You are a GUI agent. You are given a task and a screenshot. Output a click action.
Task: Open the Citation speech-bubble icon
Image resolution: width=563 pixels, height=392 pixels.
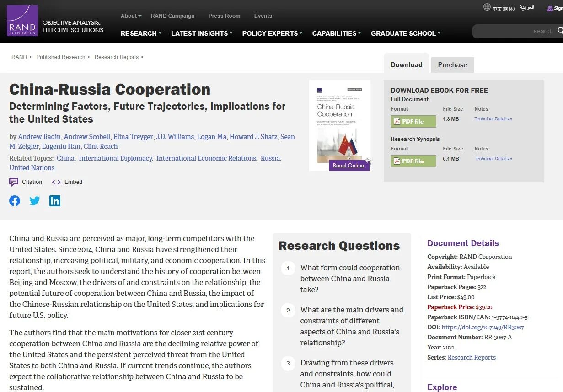tap(14, 182)
